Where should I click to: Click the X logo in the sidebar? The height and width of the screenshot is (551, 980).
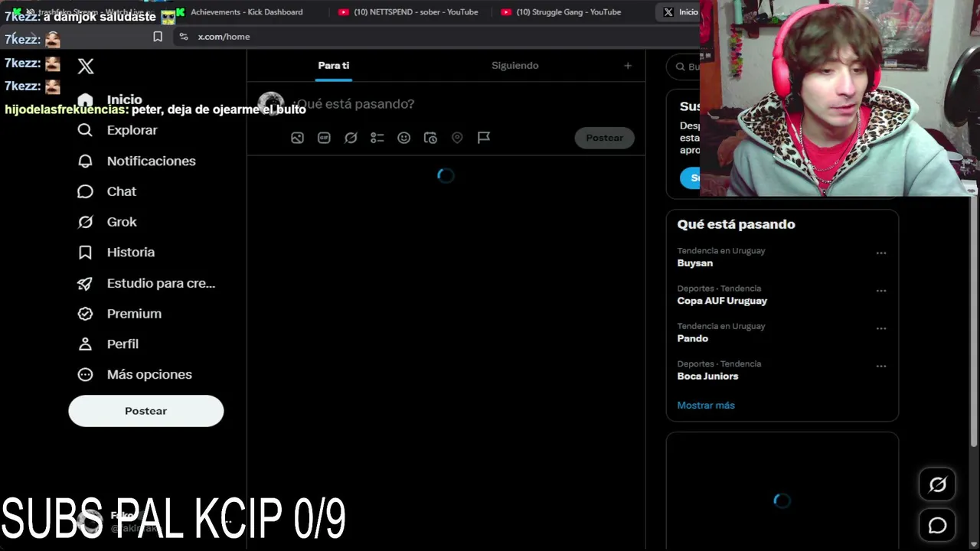86,67
